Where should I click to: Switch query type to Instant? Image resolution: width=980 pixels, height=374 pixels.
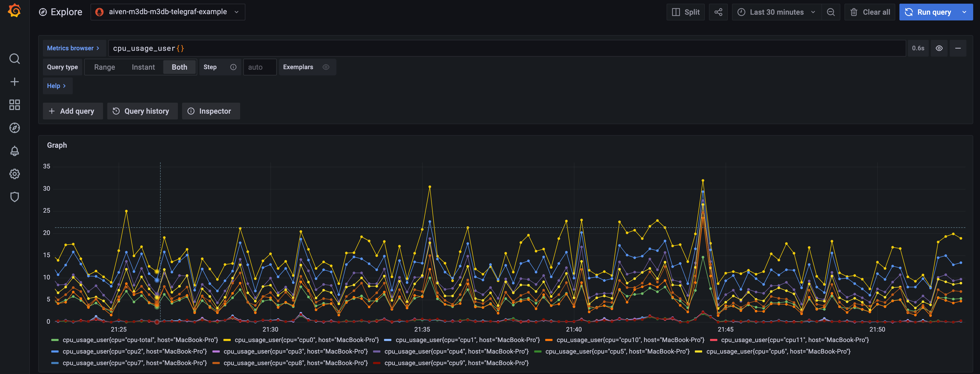143,67
